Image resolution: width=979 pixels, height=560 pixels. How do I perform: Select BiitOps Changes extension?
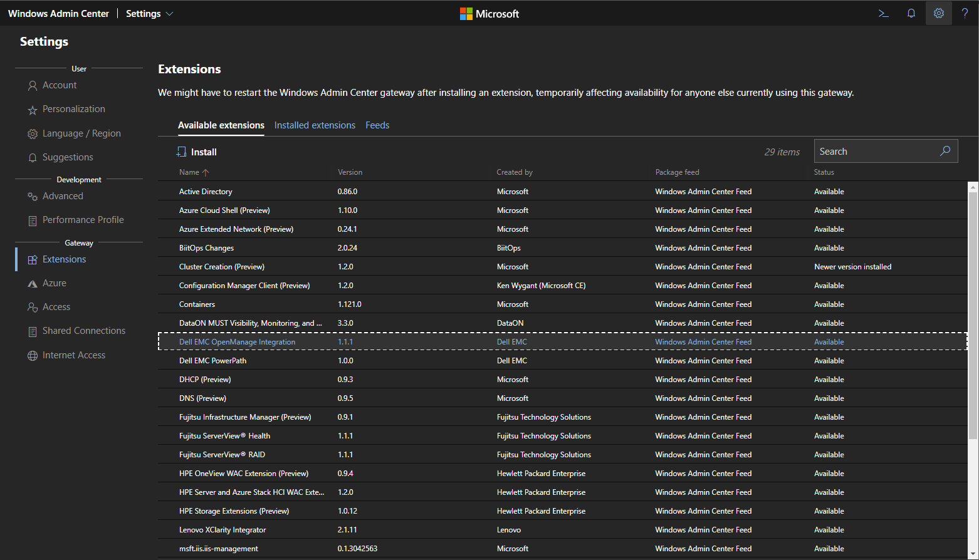click(x=563, y=247)
